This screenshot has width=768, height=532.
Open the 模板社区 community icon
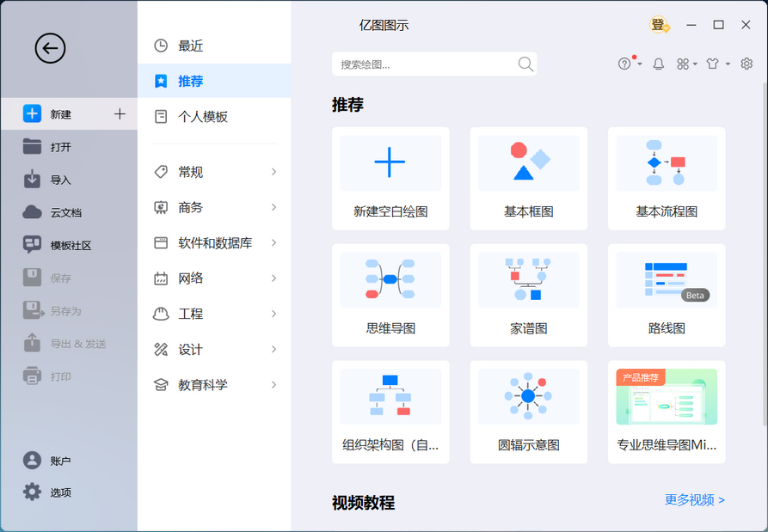(x=32, y=245)
